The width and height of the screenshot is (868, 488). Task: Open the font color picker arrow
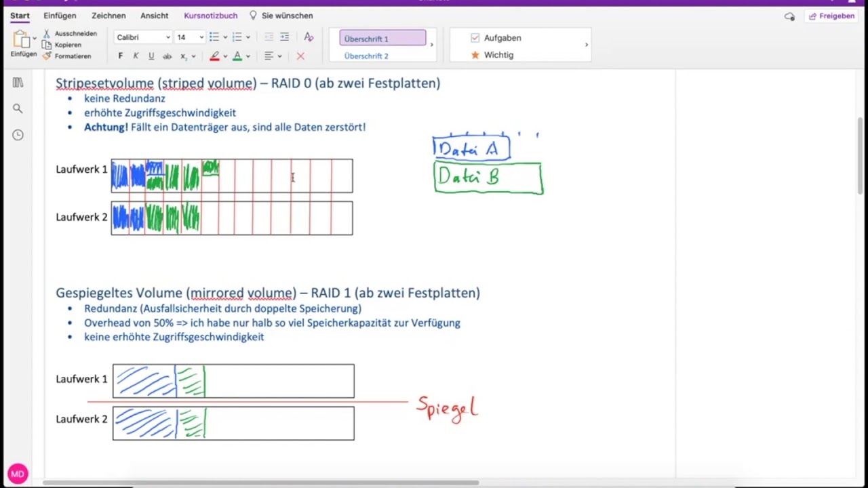tap(248, 56)
